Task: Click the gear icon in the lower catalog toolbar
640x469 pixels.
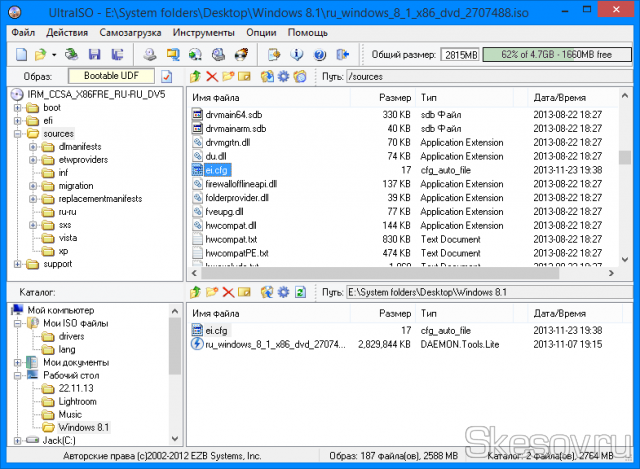Action: [283, 292]
